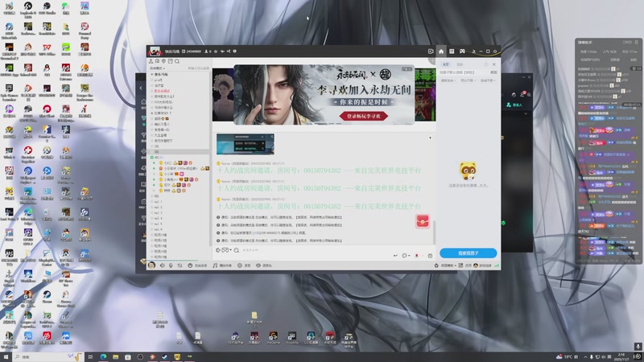Click the location pin icon above channel tree

(163, 61)
